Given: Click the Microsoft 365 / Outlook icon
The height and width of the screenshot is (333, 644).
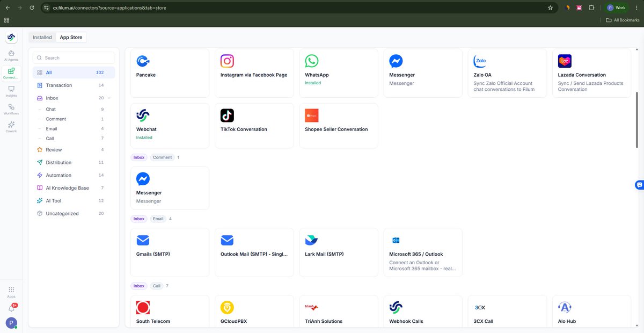Looking at the screenshot, I should tap(396, 240).
